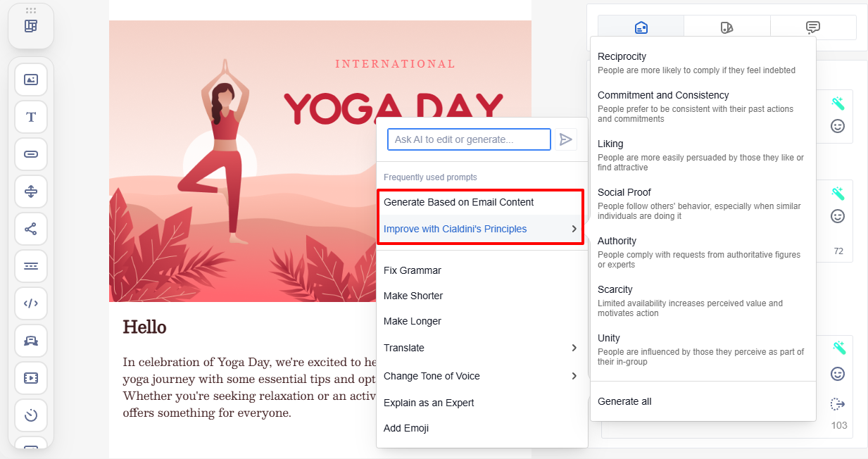Select Explain as an Expert prompt
The height and width of the screenshot is (459, 868).
pyautogui.click(x=482, y=403)
